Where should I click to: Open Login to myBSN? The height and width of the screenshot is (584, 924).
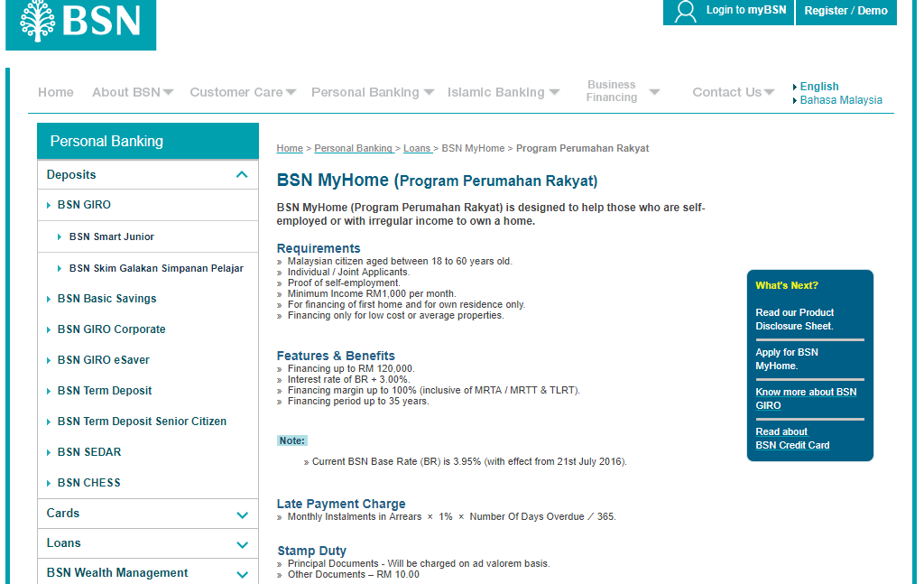point(728,12)
